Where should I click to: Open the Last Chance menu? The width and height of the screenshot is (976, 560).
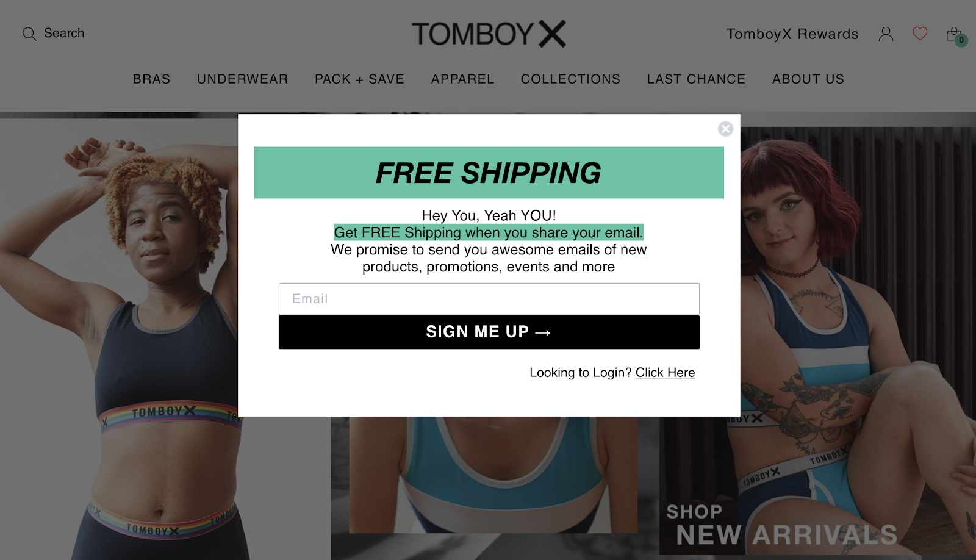pos(696,79)
